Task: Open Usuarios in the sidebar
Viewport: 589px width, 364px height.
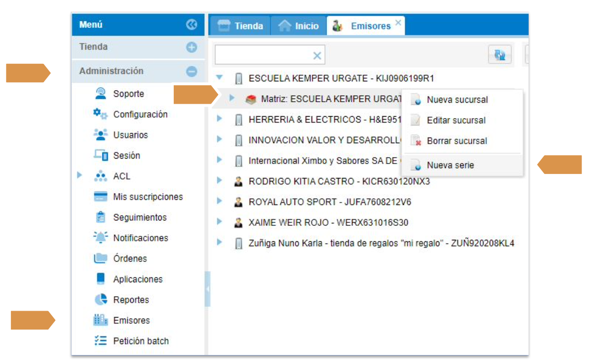Action: [x=130, y=135]
